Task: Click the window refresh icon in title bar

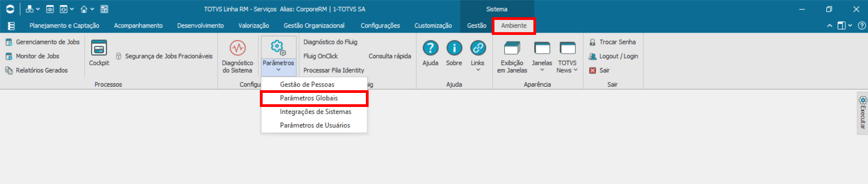Action: [64, 9]
